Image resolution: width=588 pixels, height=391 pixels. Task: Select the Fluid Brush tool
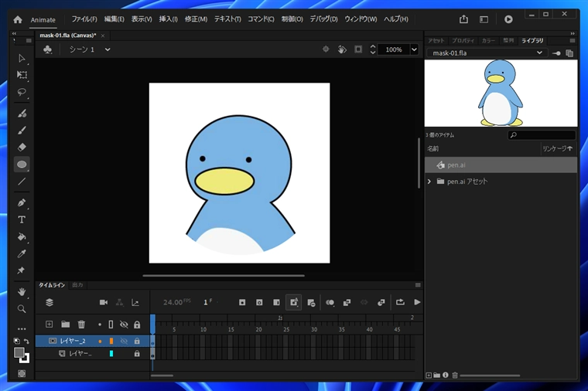point(22,114)
